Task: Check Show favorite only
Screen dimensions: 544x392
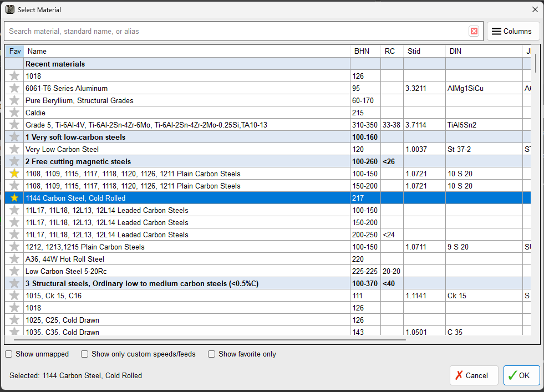Action: 211,354
